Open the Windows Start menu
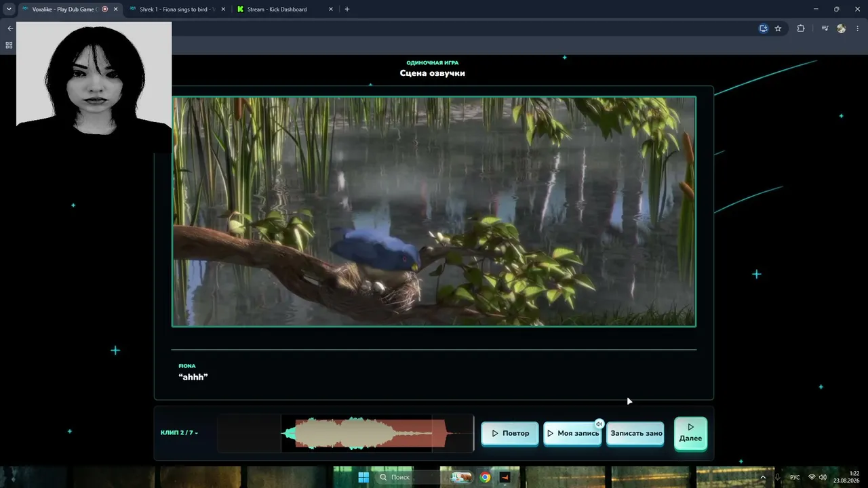Viewport: 868px width, 488px height. tap(363, 477)
